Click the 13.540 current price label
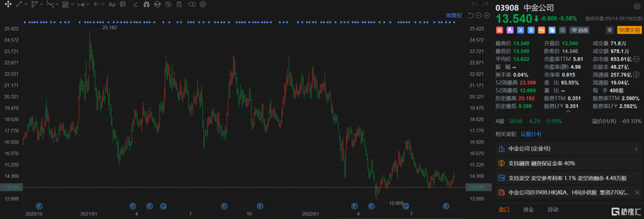The image size is (644, 219). pos(513,19)
